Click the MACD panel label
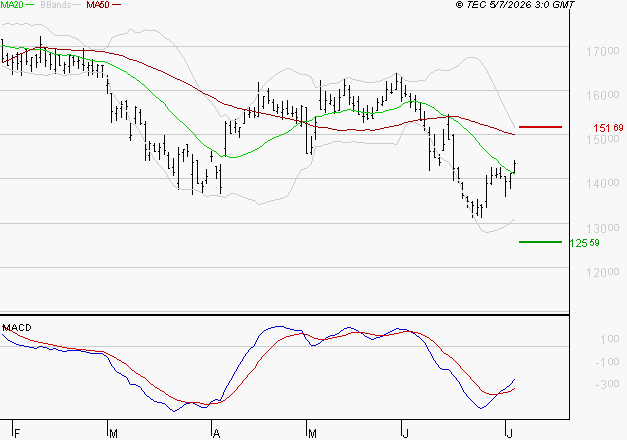This screenshot has width=627, height=440. 17,328
